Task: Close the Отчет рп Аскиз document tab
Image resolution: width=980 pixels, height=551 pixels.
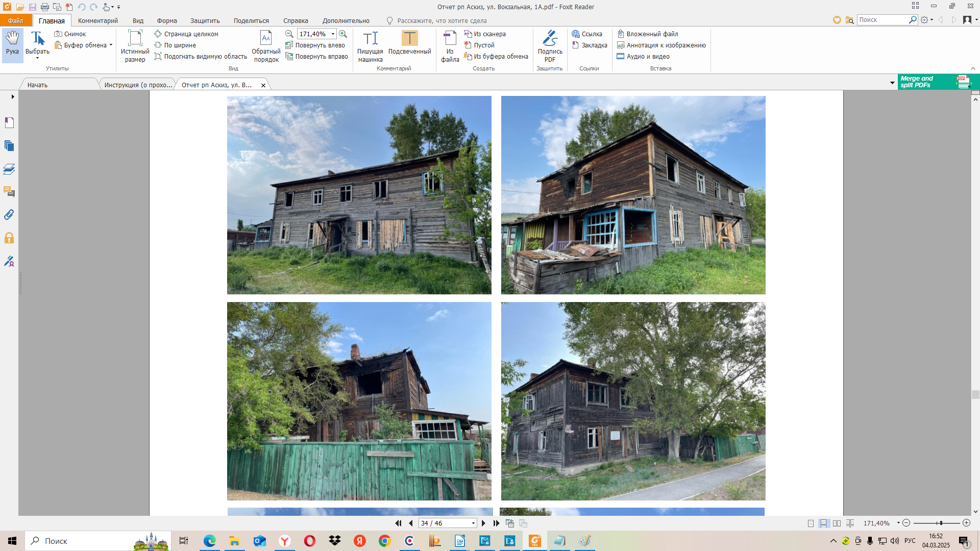Action: click(x=263, y=85)
